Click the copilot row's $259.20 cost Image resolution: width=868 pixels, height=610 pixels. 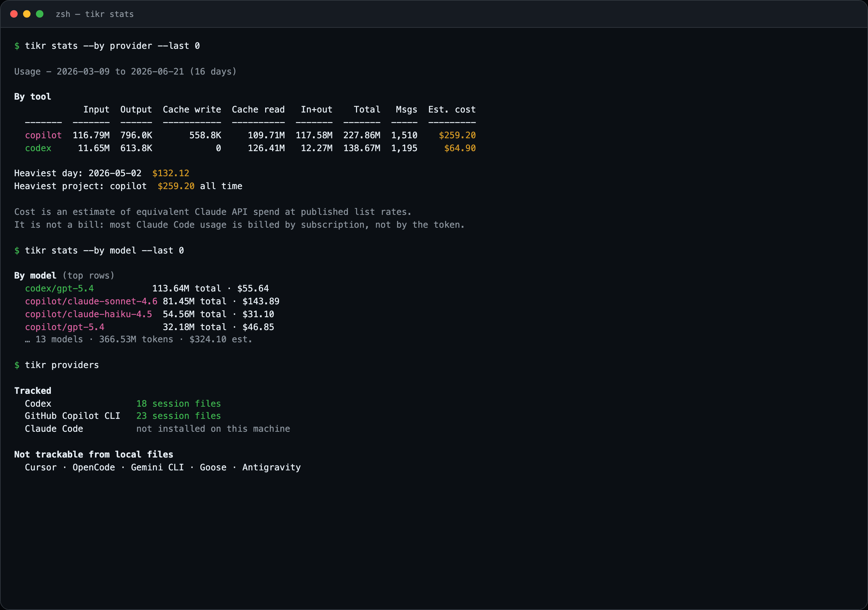coord(457,135)
